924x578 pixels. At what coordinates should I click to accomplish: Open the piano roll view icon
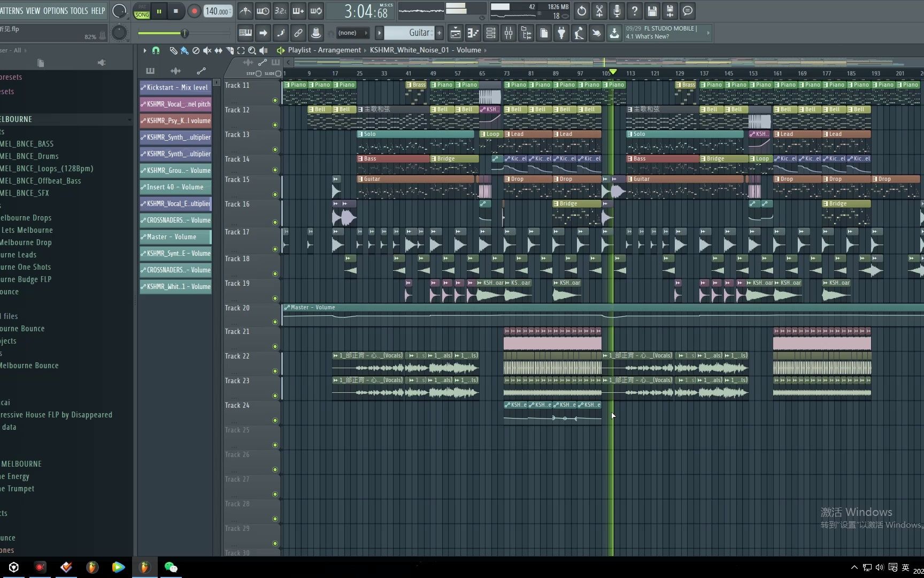click(473, 33)
